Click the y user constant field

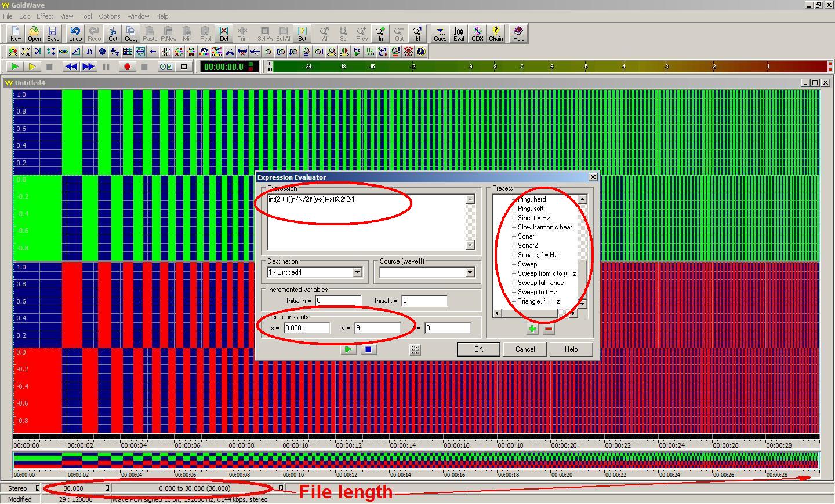377,328
